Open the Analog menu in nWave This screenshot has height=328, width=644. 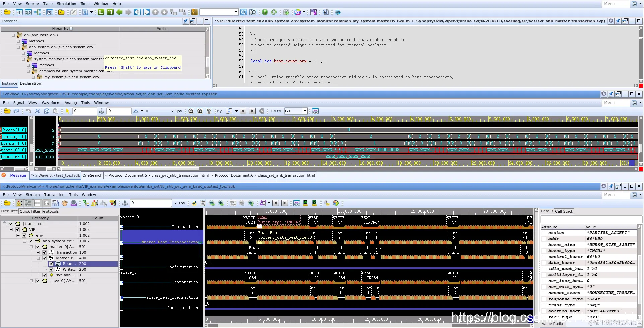[x=70, y=103]
